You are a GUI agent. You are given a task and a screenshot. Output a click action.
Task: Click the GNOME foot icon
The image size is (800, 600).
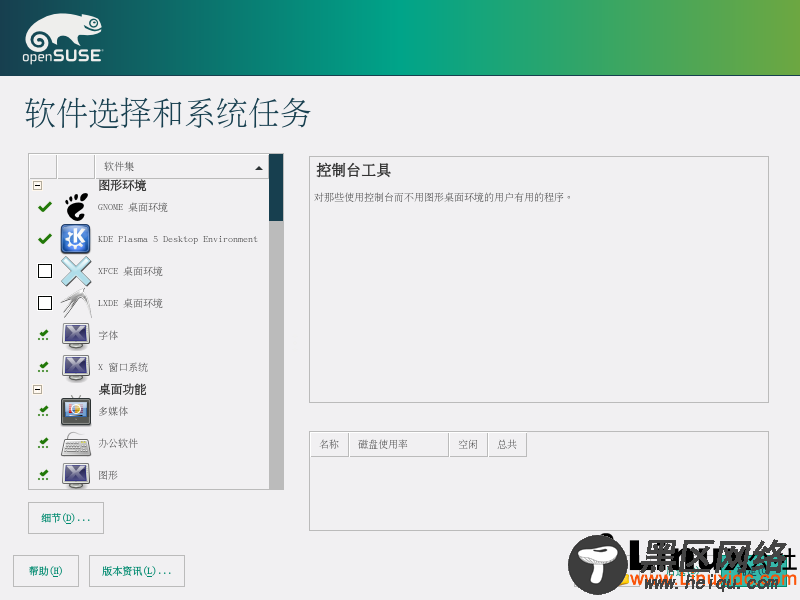(76, 207)
